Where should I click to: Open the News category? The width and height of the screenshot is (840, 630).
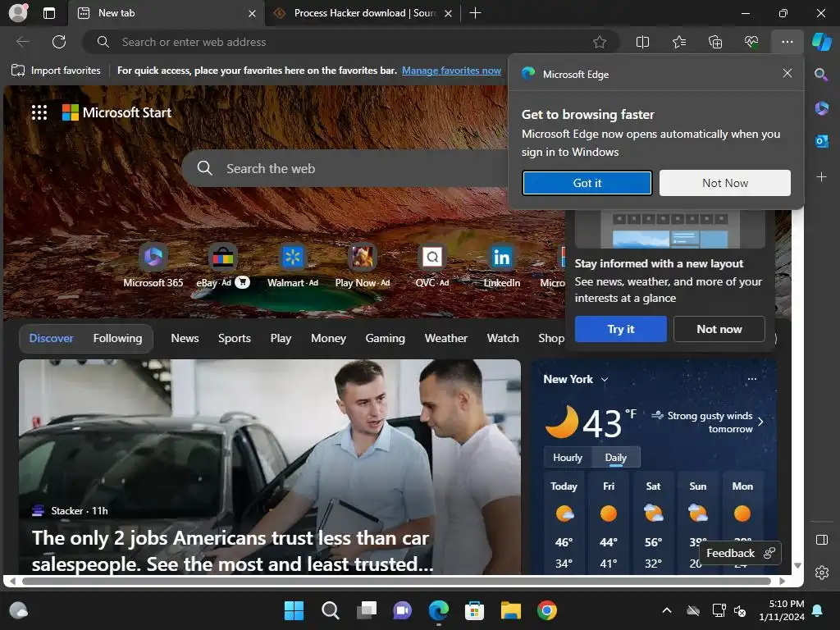point(185,338)
